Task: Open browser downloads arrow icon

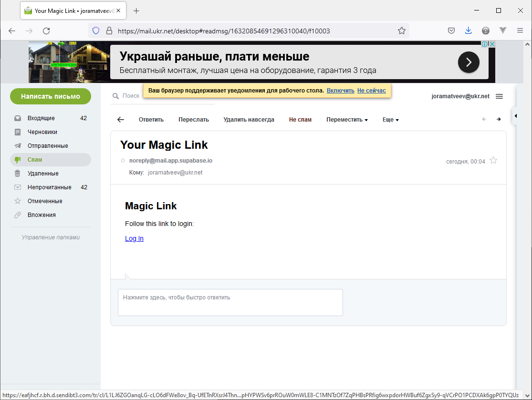Action: click(x=468, y=31)
